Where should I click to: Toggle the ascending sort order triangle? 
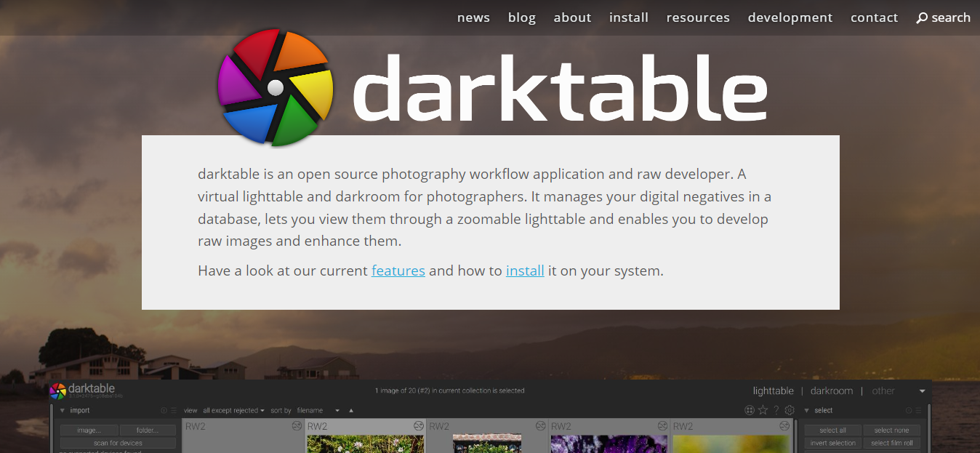pos(351,411)
